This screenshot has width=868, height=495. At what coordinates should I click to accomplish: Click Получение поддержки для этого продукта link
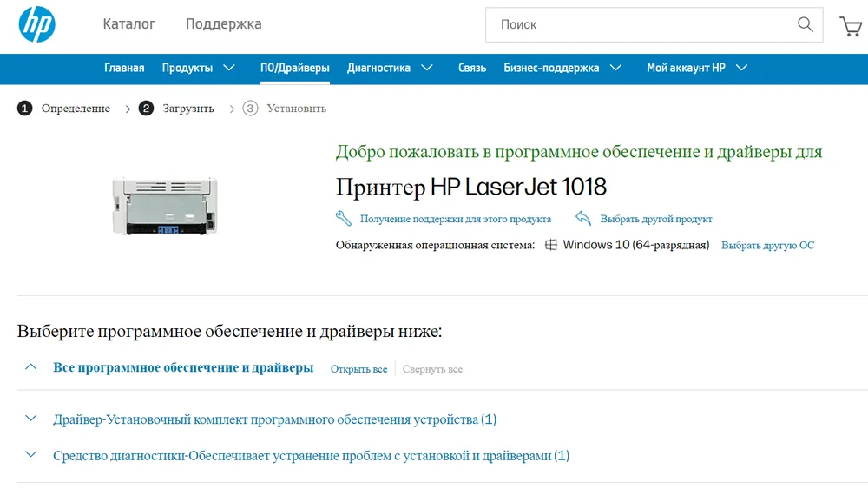(456, 219)
